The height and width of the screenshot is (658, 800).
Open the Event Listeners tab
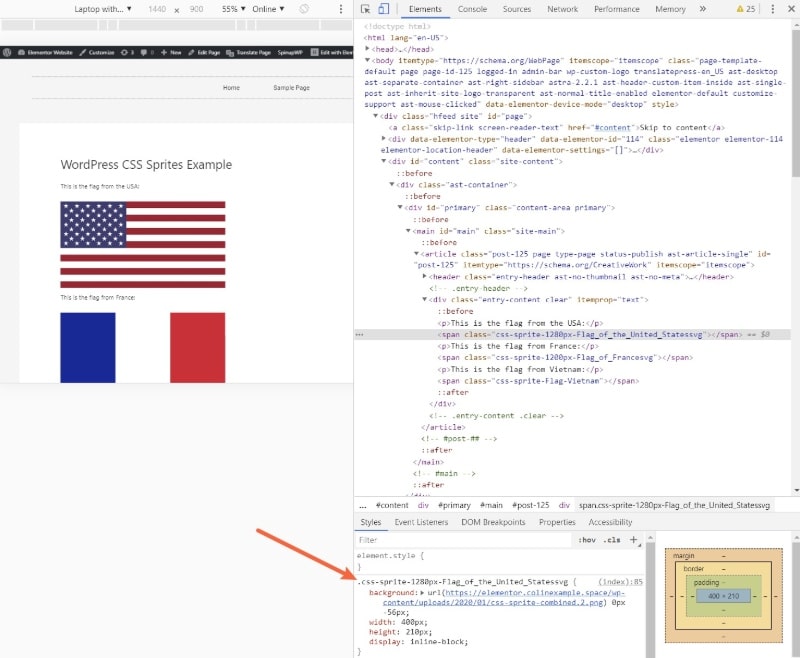tap(420, 521)
